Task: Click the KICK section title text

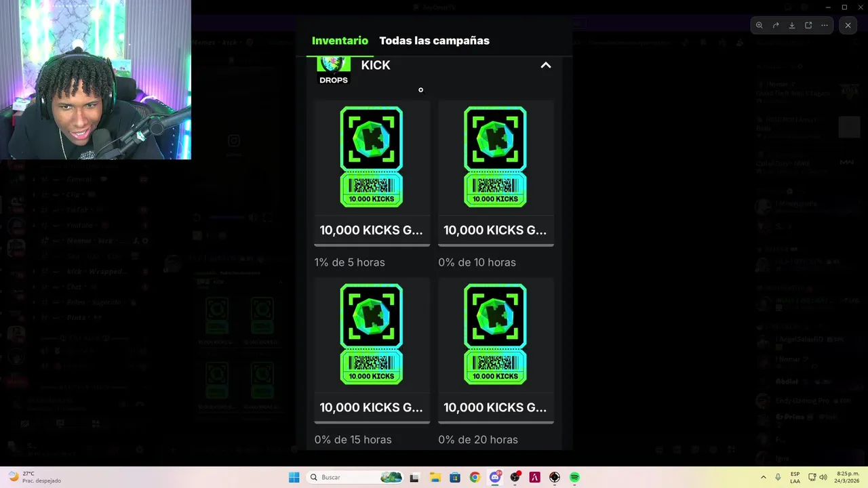Action: tap(376, 65)
